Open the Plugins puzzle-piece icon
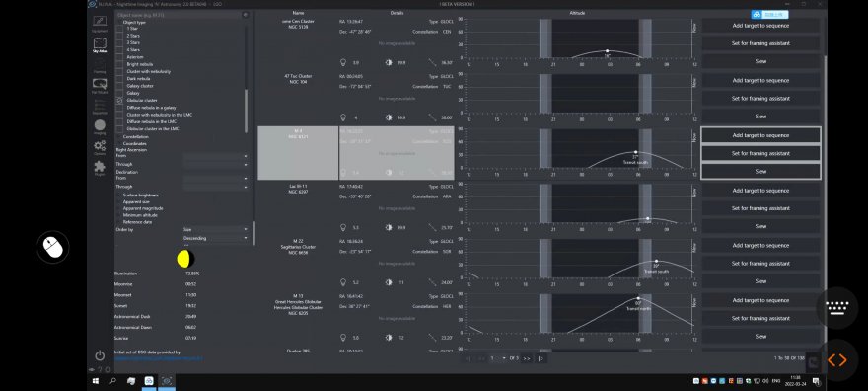Image resolution: width=868 pixels, height=391 pixels. [100, 168]
